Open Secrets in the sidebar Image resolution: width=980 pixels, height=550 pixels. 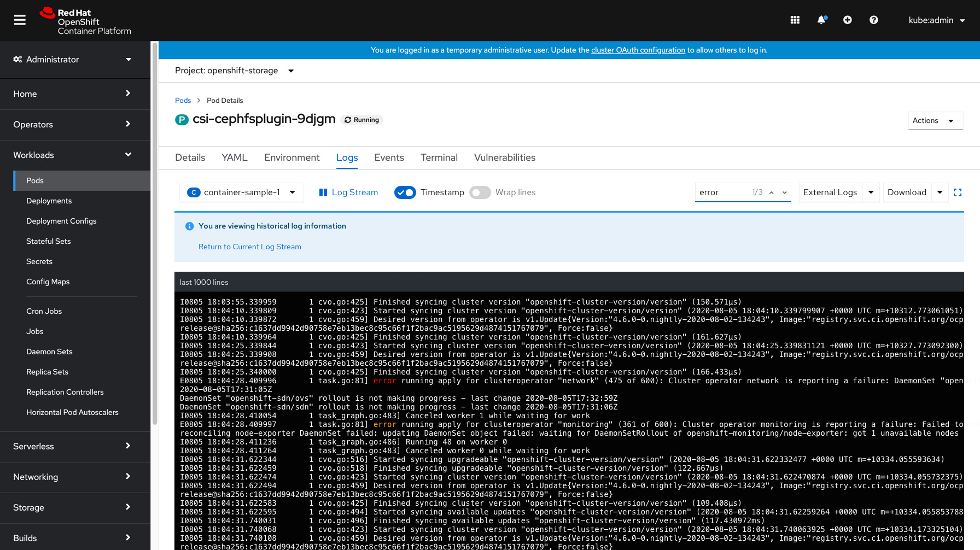(39, 261)
